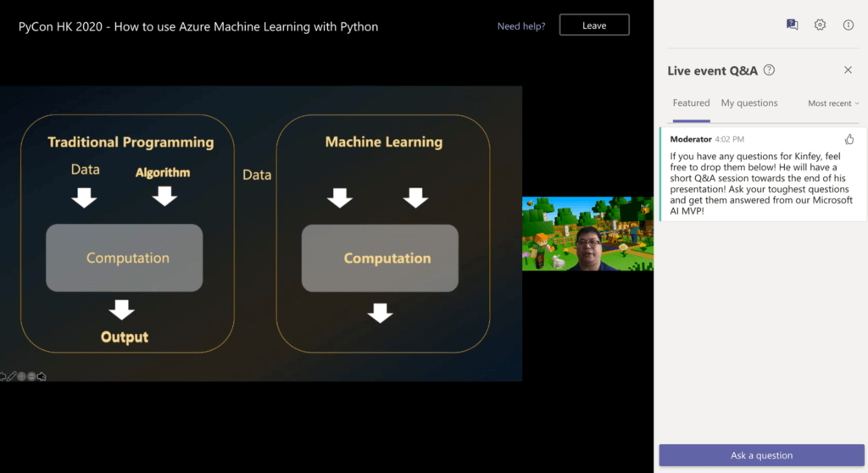Click the see all slides control
This screenshot has height=473, width=868.
point(21,376)
